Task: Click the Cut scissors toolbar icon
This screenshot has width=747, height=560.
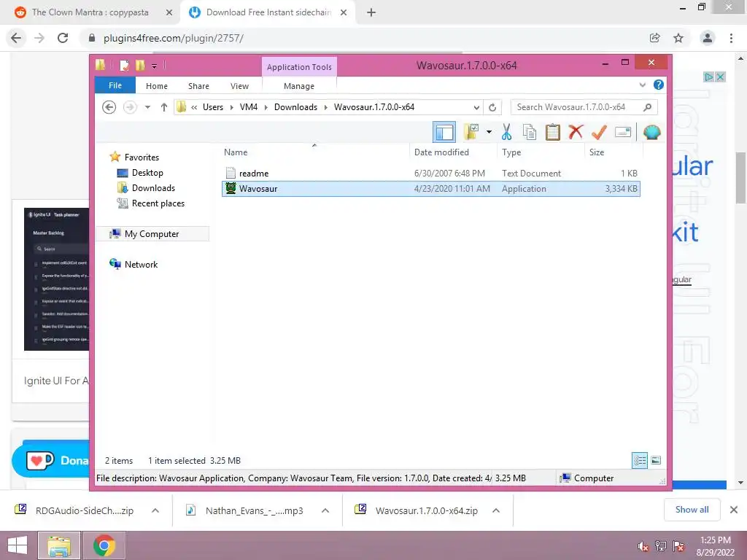Action: [506, 132]
